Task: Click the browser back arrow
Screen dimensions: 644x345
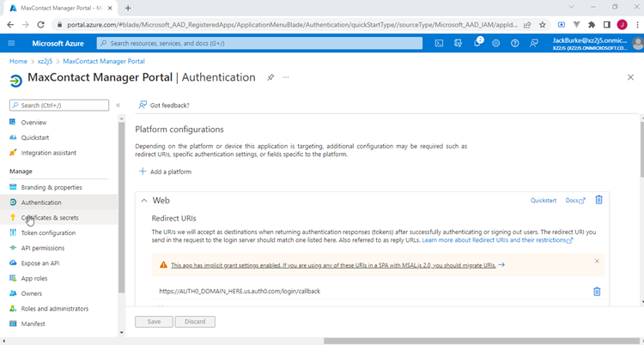Action: coord(10,25)
